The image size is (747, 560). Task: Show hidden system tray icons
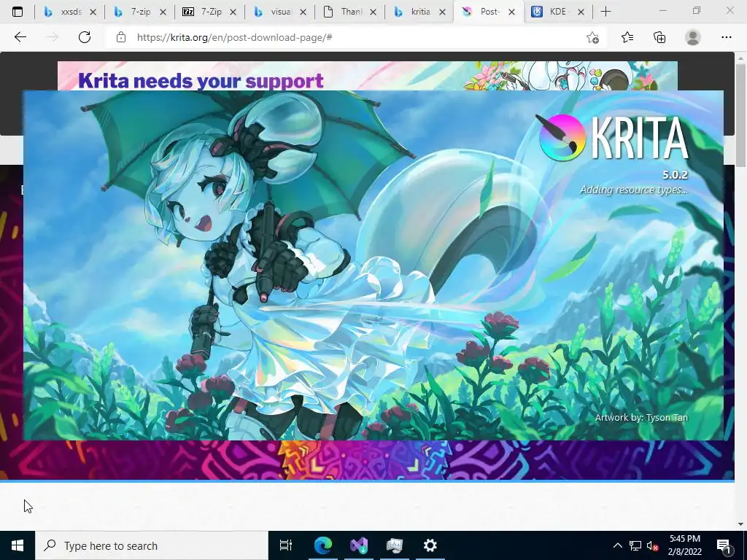[617, 545]
